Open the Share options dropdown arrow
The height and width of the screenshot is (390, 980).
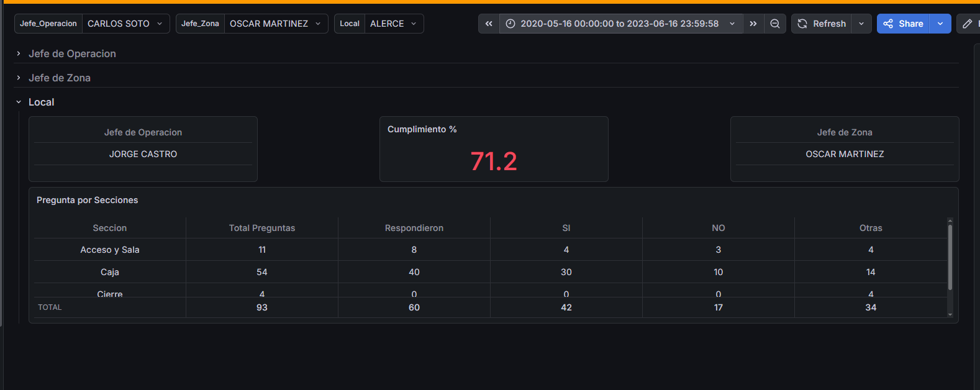[x=940, y=24]
